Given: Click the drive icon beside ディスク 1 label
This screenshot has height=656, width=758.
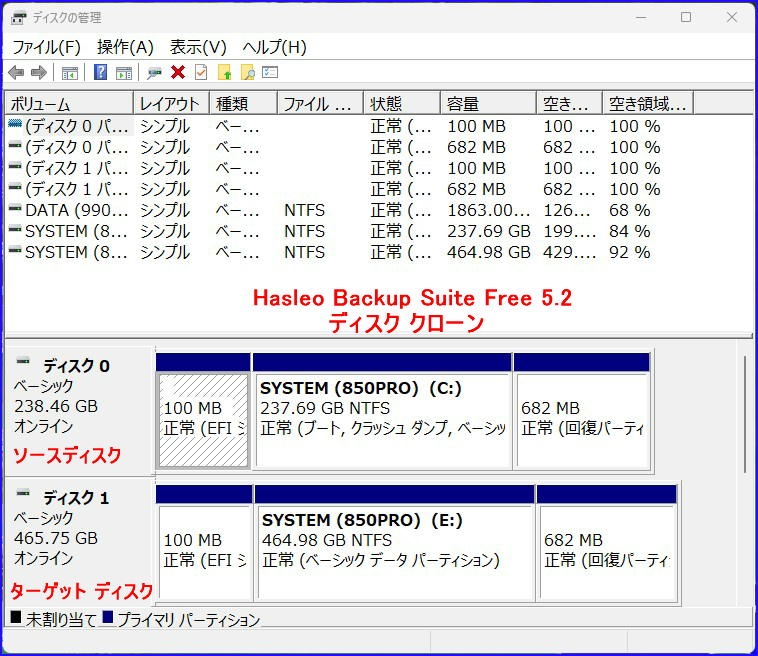Looking at the screenshot, I should pyautogui.click(x=23, y=493).
